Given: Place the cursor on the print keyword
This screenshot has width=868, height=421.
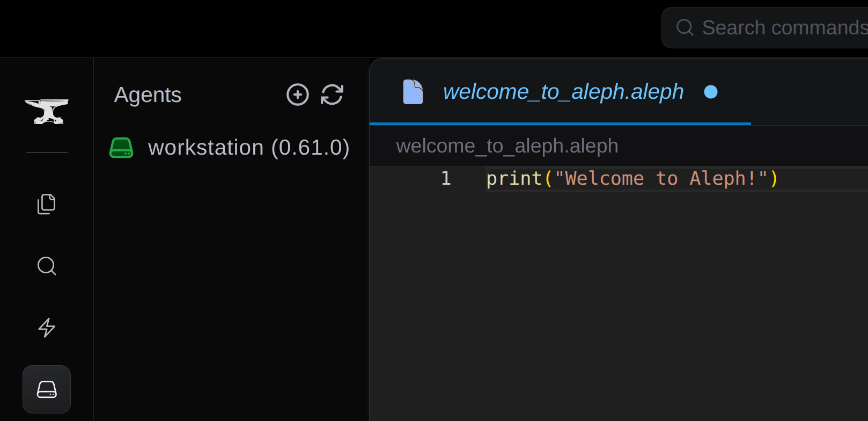Looking at the screenshot, I should click(x=513, y=178).
